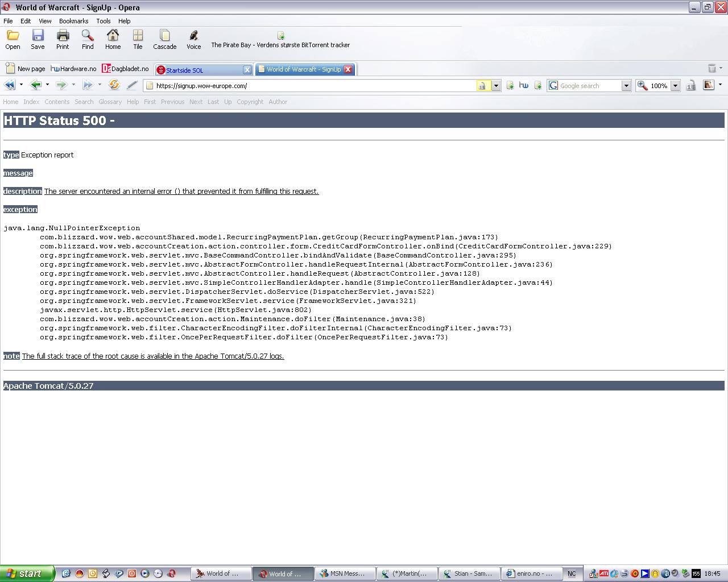Open the View menu
This screenshot has width=728, height=582.
[45, 21]
